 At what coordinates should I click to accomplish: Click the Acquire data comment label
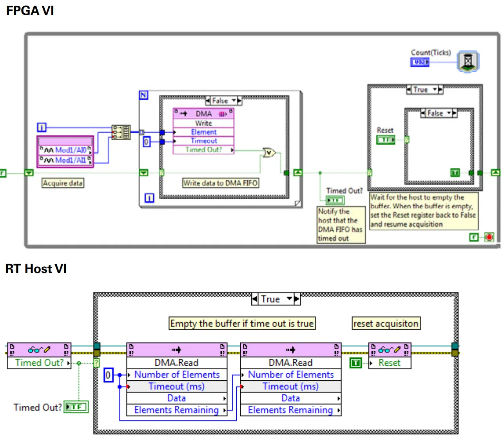pyautogui.click(x=63, y=183)
